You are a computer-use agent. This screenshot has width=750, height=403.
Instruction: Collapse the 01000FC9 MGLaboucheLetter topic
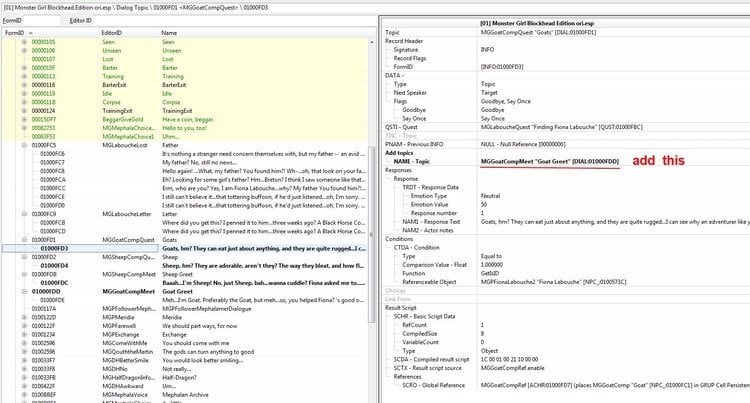24,214
